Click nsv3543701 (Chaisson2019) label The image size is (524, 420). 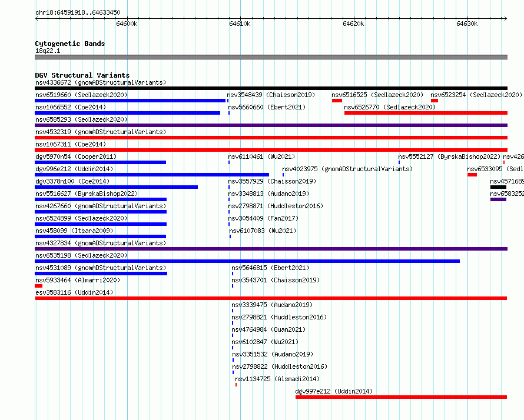pos(276,280)
